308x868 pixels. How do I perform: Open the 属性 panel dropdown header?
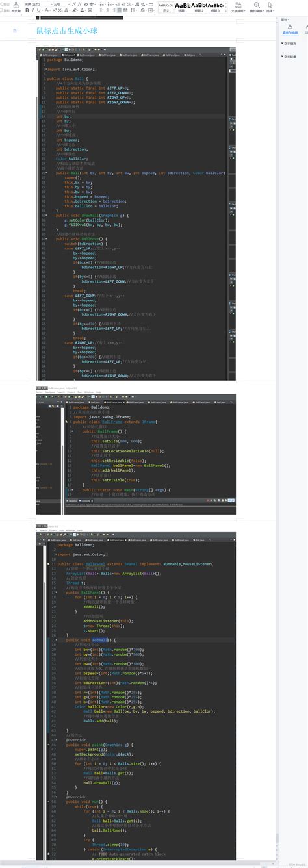coord(284,20)
